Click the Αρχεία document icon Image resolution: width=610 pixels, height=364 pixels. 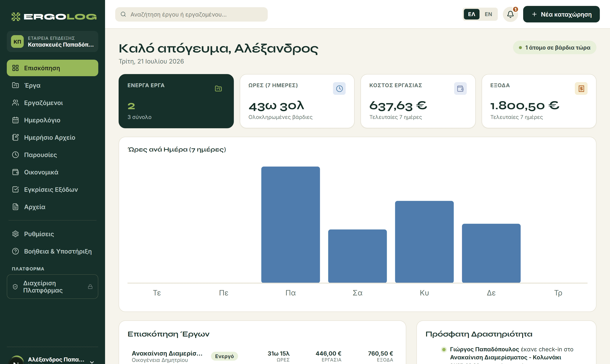[x=15, y=207]
